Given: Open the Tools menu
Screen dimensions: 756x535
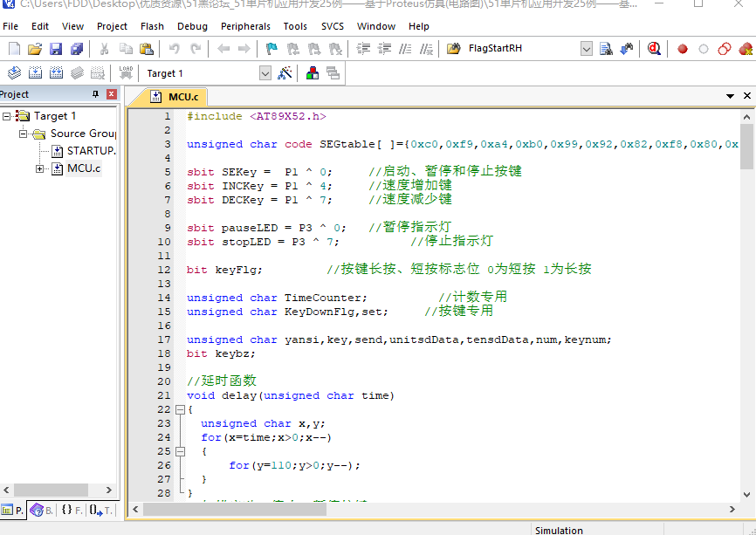Looking at the screenshot, I should coord(295,26).
